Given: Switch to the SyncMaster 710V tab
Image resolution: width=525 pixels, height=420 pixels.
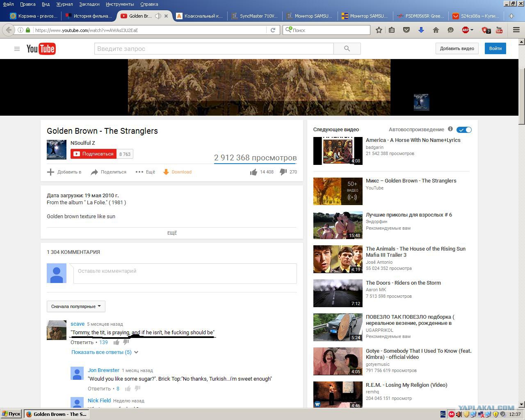Looking at the screenshot, I should point(255,16).
